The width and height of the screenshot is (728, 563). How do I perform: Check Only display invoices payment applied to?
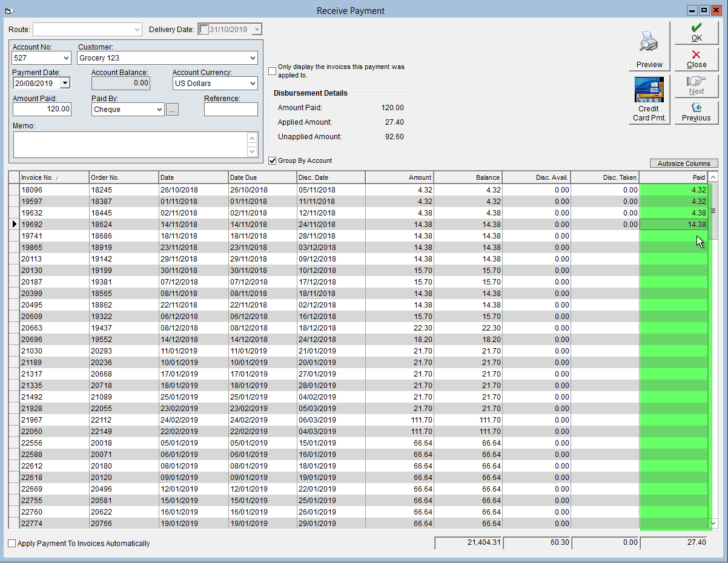tap(273, 71)
